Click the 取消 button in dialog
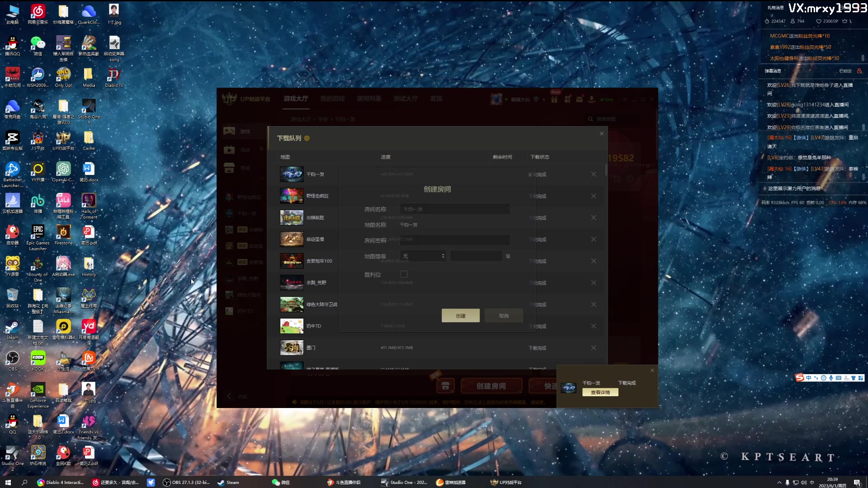Screen dimensions: 868x488 (503, 315)
